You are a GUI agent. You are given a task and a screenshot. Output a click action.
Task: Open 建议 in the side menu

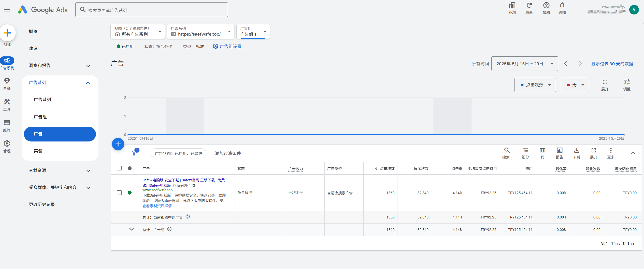point(33,49)
